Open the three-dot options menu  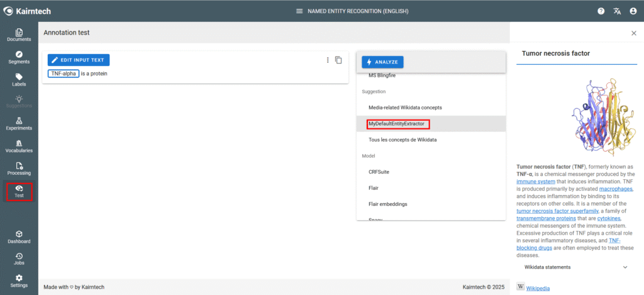pyautogui.click(x=328, y=60)
